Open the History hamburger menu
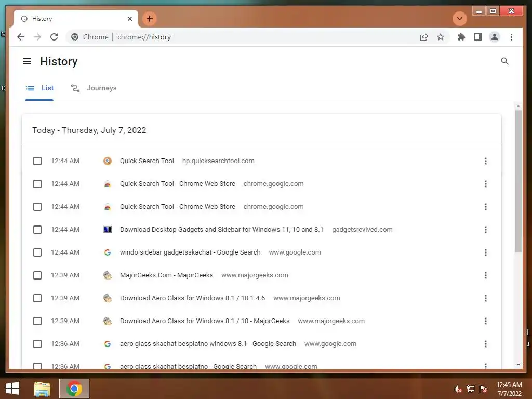Screen dimensions: 532x399 (x=27, y=61)
